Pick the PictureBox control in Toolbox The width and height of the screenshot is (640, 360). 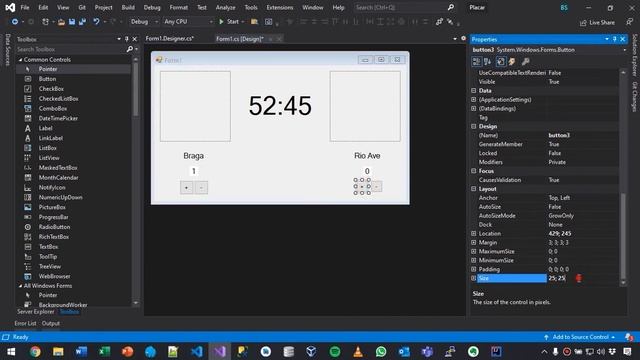52,207
